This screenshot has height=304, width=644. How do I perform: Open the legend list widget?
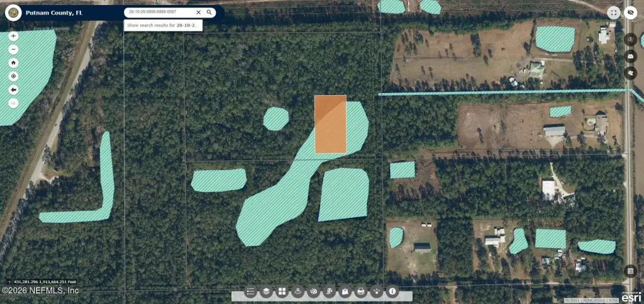[x=251, y=292]
